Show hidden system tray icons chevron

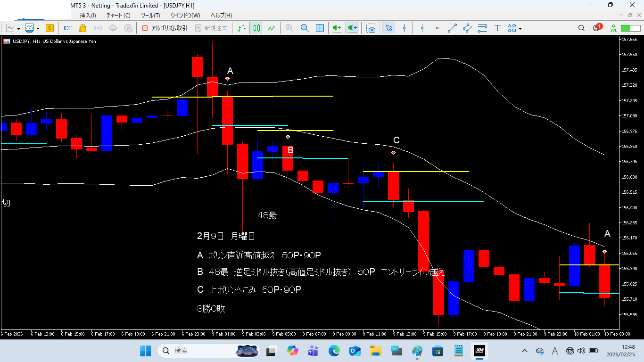[525, 351]
